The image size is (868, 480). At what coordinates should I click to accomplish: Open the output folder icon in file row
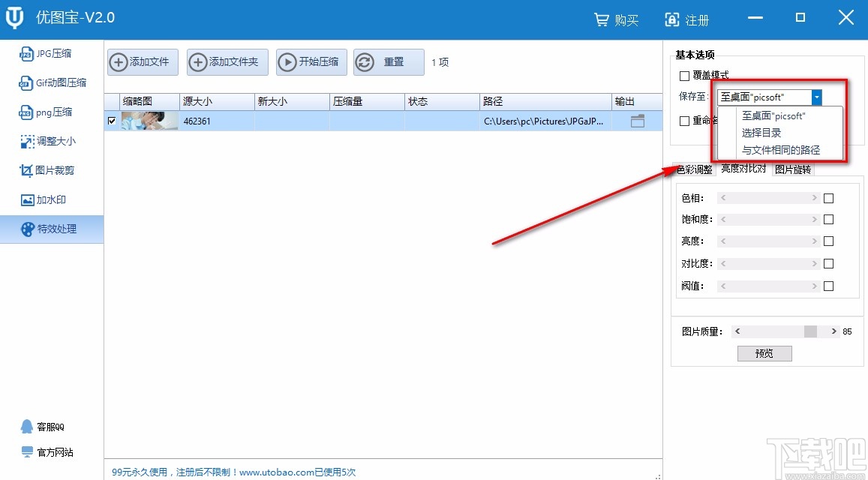[x=637, y=121]
